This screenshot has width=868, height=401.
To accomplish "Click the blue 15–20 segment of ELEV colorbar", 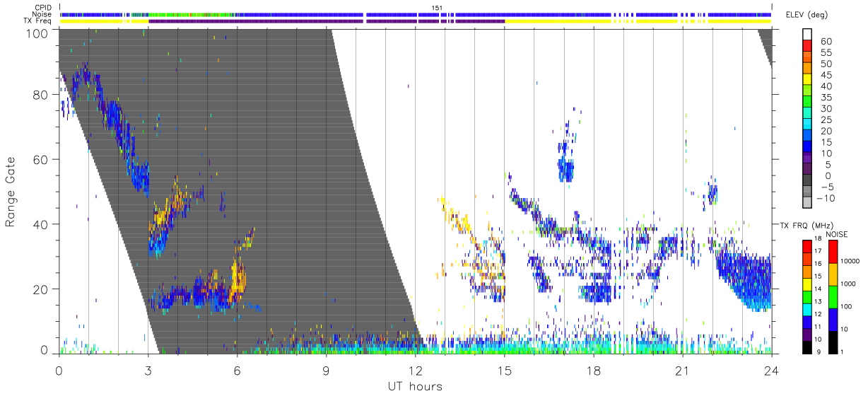I will pyautogui.click(x=809, y=136).
